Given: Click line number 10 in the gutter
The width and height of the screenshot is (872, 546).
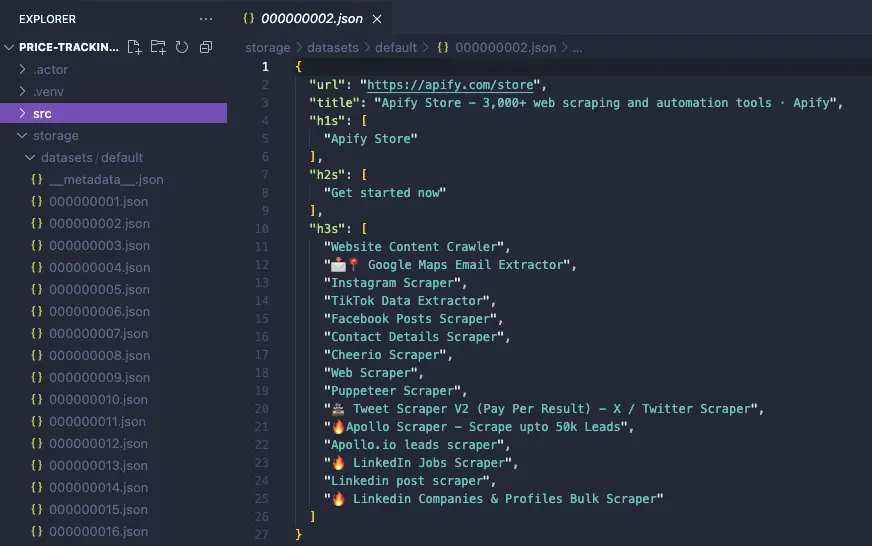Looking at the screenshot, I should 262,229.
